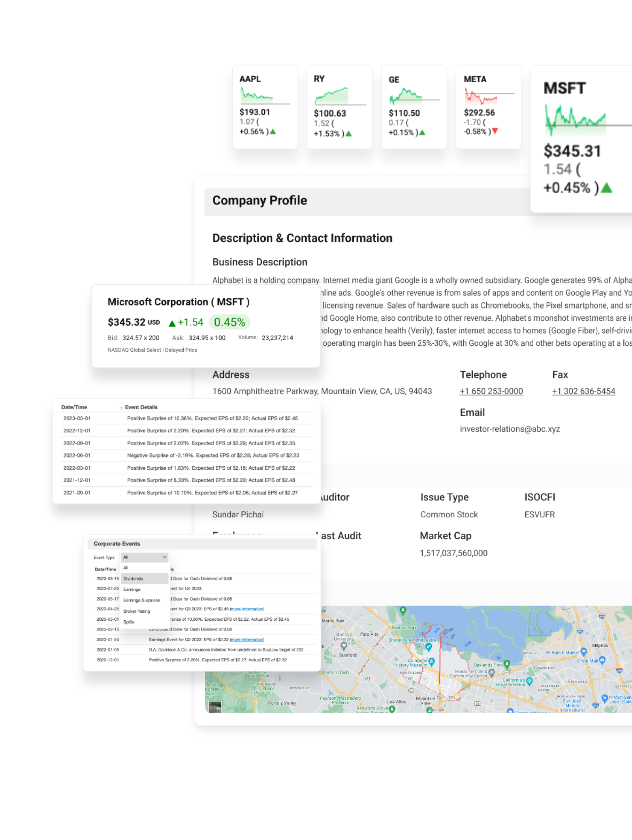Click the fax number +1 302 636-5454
The width and height of the screenshot is (632, 840).
pyautogui.click(x=583, y=391)
